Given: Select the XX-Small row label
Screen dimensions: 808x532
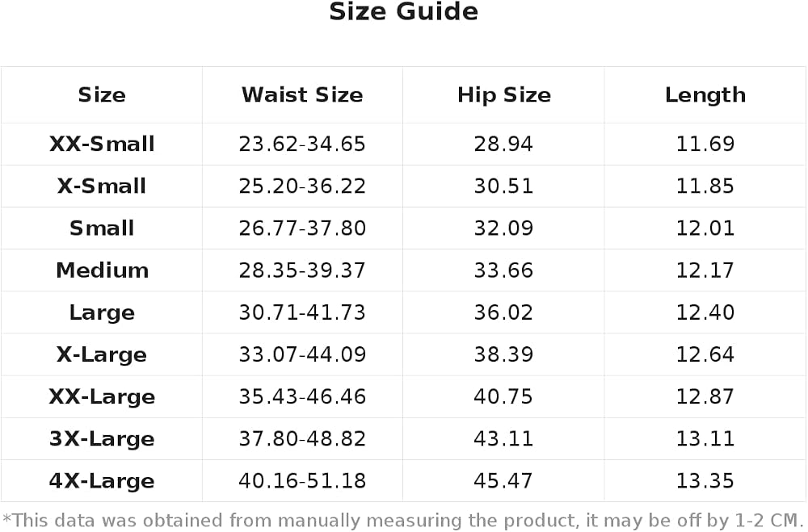Looking at the screenshot, I should [102, 144].
